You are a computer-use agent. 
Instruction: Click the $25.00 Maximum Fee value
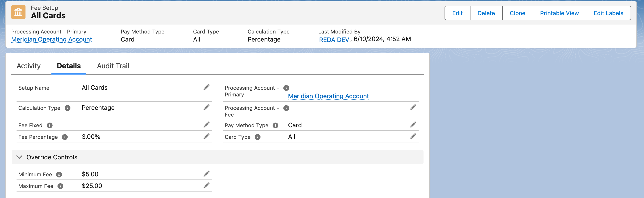point(92,186)
